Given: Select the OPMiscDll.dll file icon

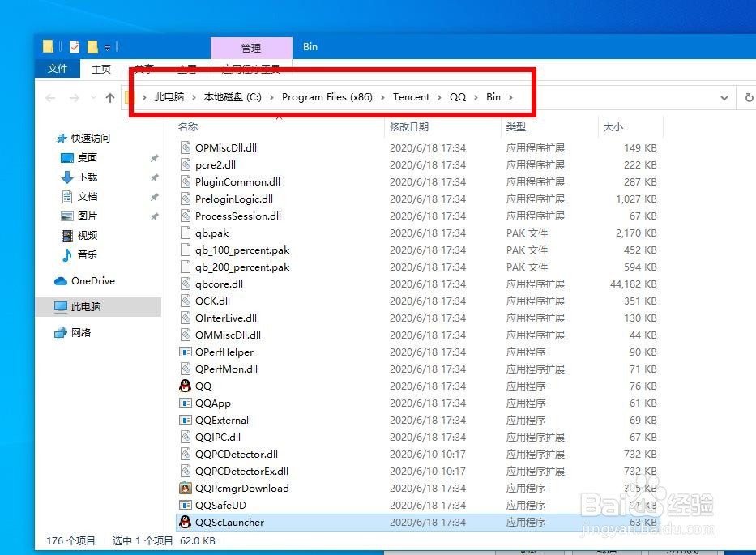Looking at the screenshot, I should 185,147.
